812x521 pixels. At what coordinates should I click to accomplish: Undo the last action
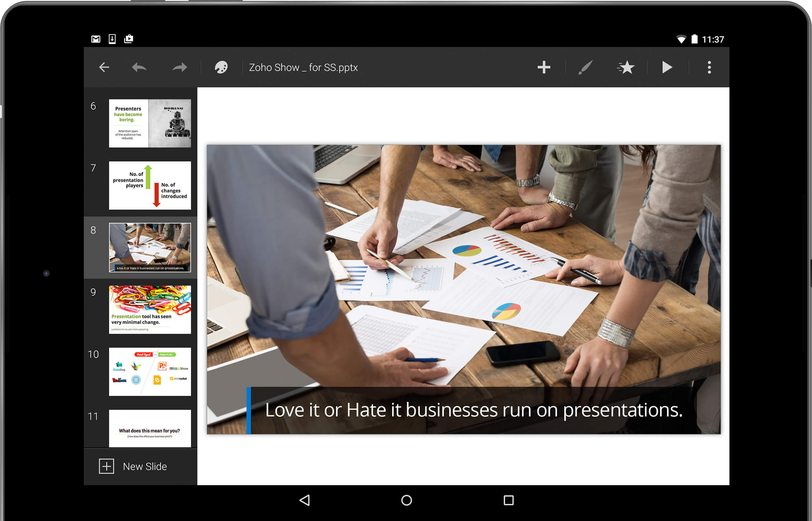click(139, 67)
